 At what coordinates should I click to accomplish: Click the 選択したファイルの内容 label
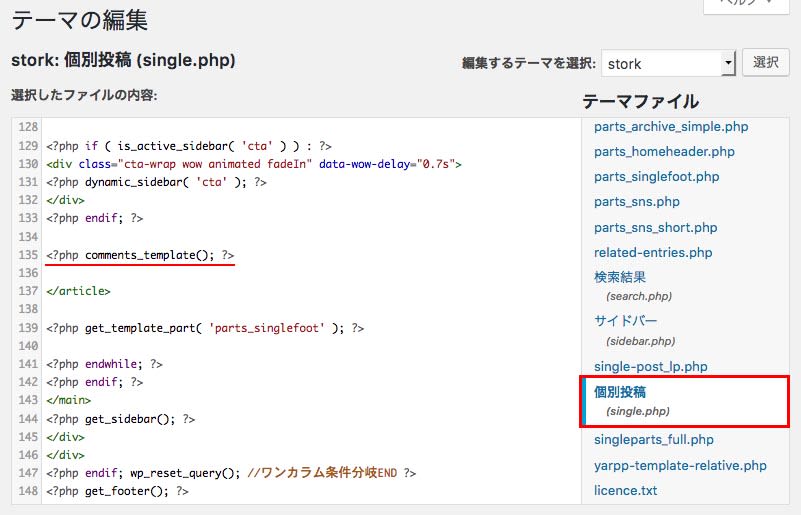tap(84, 95)
